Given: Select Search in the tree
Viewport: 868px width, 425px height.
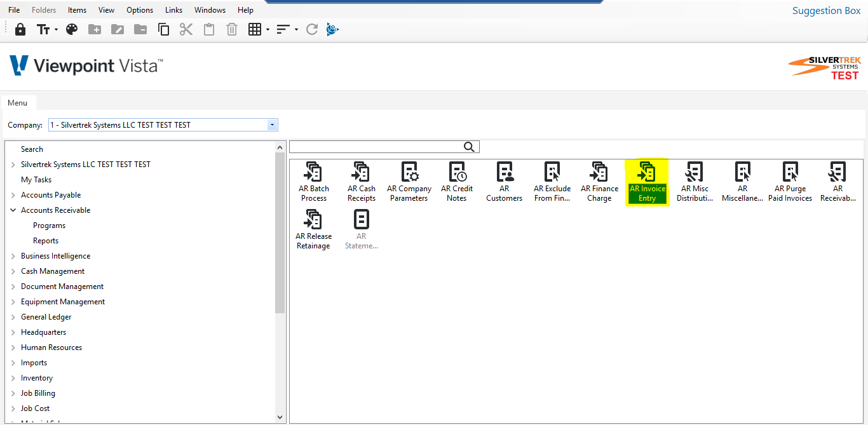Looking at the screenshot, I should (32, 149).
